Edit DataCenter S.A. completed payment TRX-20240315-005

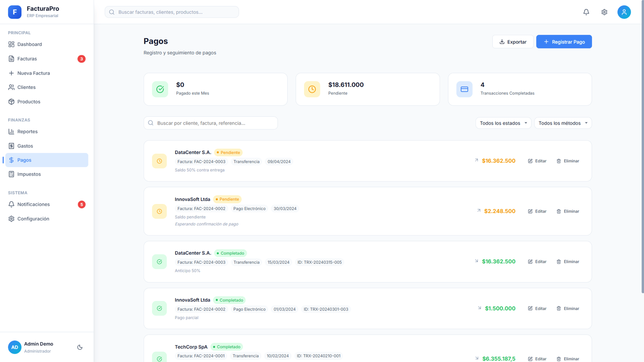[537, 262]
